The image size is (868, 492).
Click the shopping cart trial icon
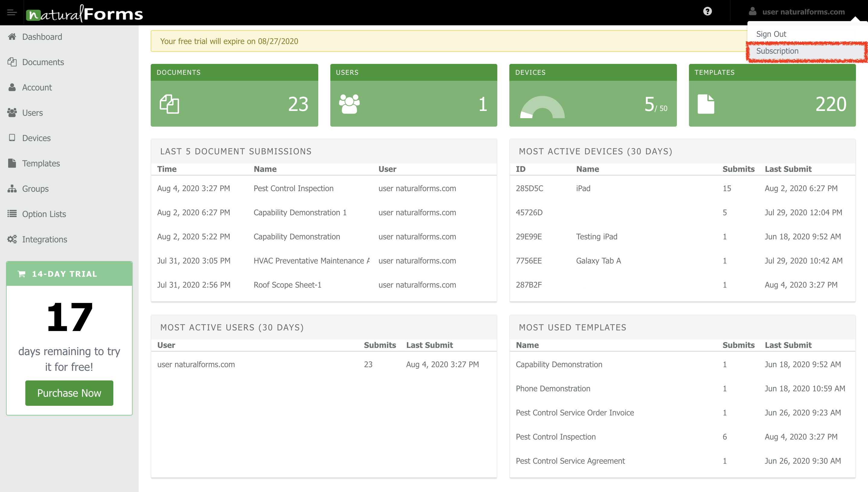[21, 274]
